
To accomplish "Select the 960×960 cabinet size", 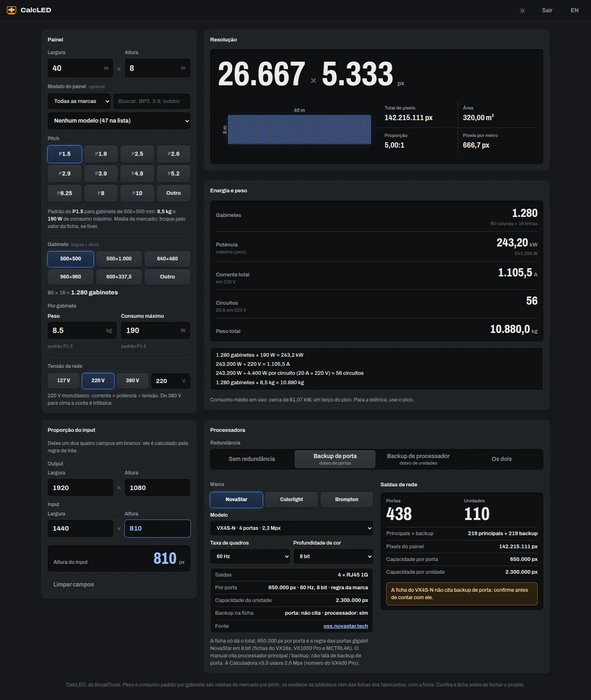I will tap(71, 277).
